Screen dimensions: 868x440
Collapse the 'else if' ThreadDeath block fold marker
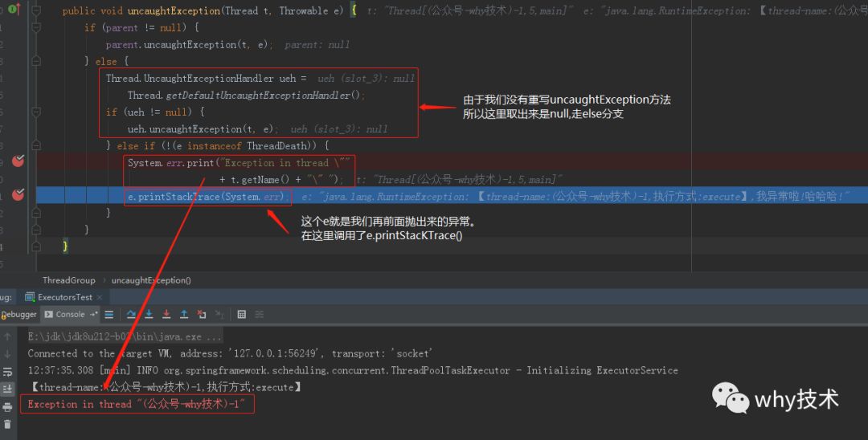click(36, 145)
